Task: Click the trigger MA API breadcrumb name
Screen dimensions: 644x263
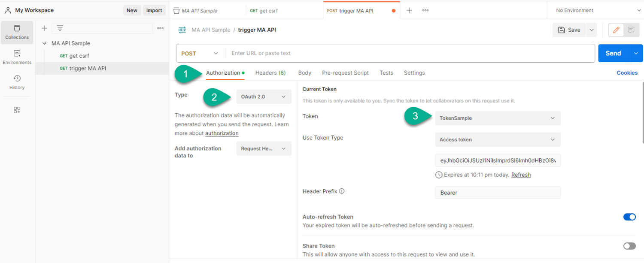Action: click(257, 30)
